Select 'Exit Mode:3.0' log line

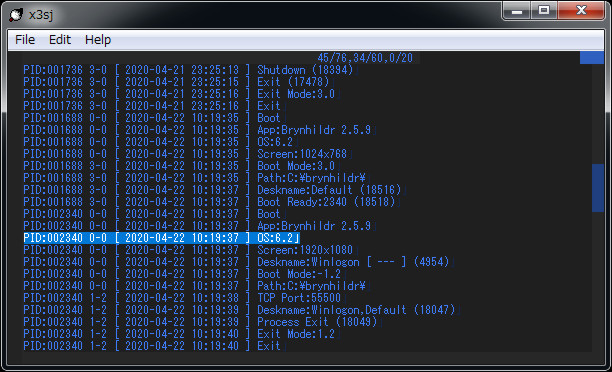pos(179,94)
